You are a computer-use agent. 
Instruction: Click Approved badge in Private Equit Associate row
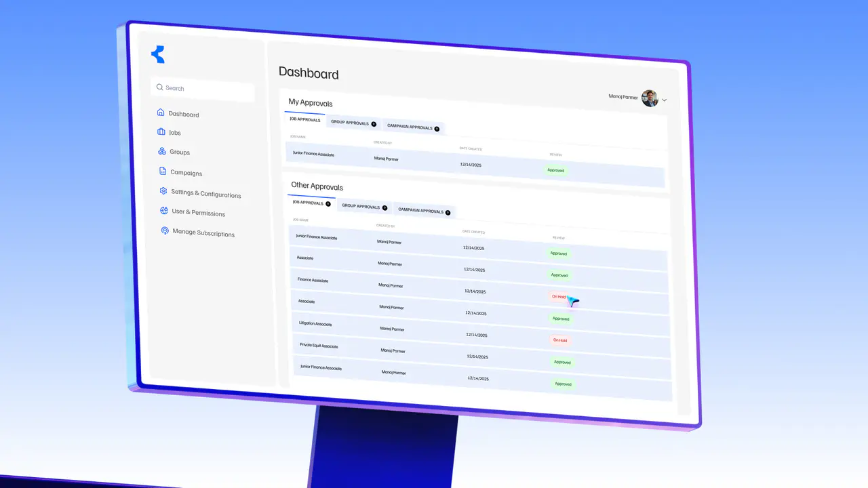pyautogui.click(x=563, y=362)
